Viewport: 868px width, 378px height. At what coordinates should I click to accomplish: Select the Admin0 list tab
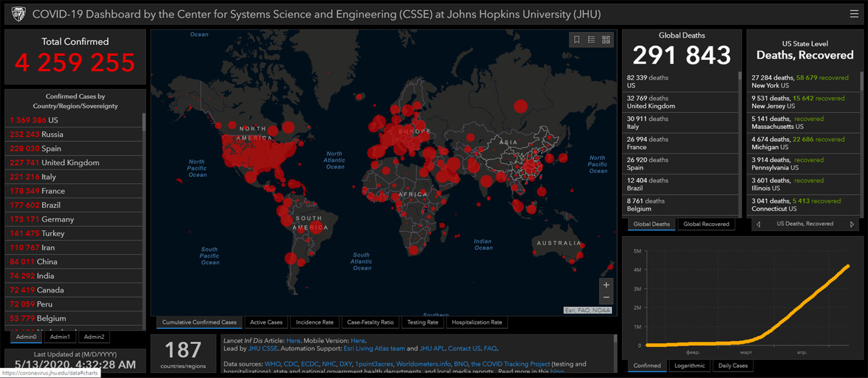coord(26,337)
